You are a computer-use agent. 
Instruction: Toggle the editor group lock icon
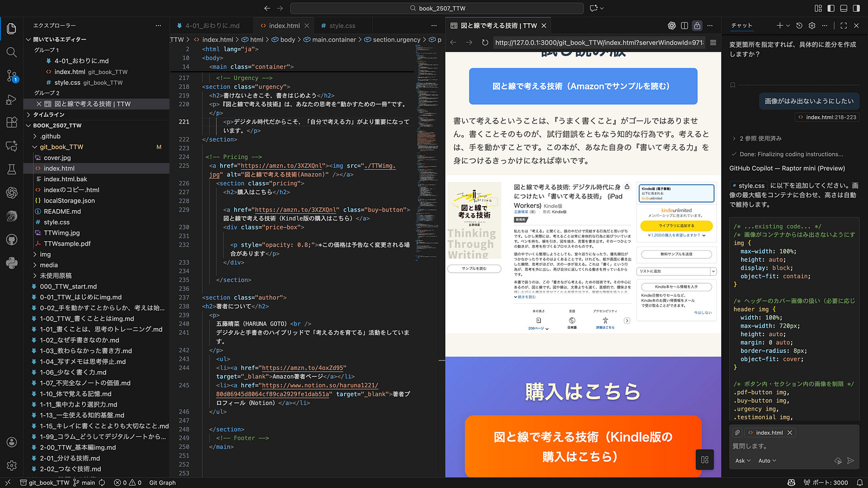pos(697,26)
